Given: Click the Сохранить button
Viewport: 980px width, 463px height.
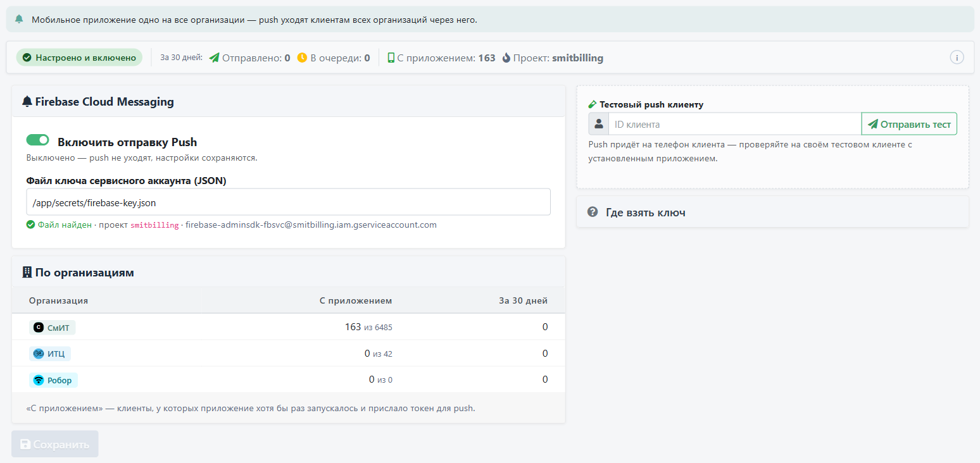Looking at the screenshot, I should coord(55,444).
